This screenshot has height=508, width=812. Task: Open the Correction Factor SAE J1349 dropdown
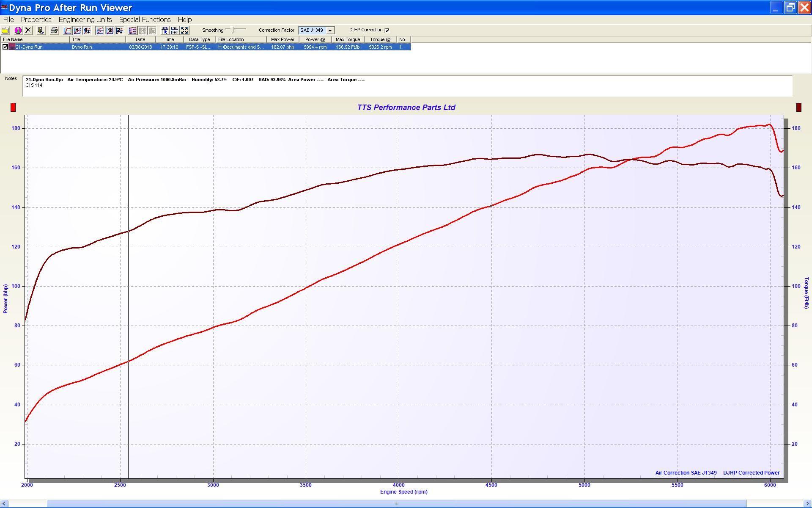click(330, 30)
